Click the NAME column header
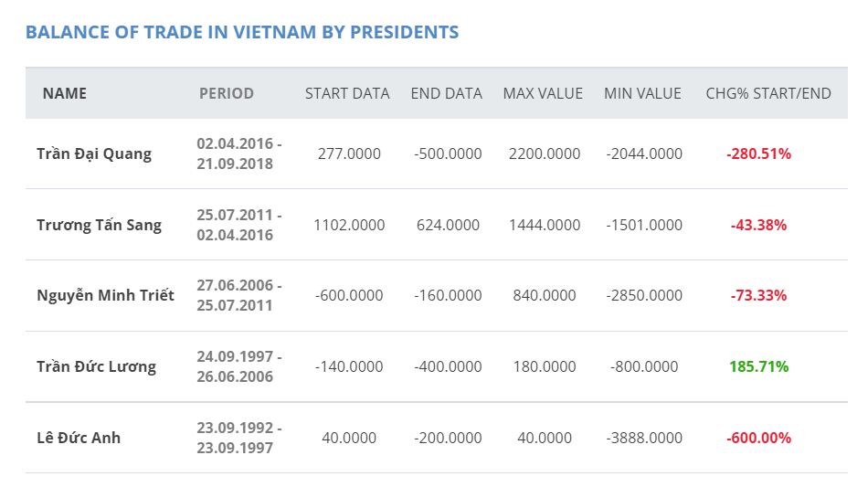868x487 pixels. click(x=64, y=93)
